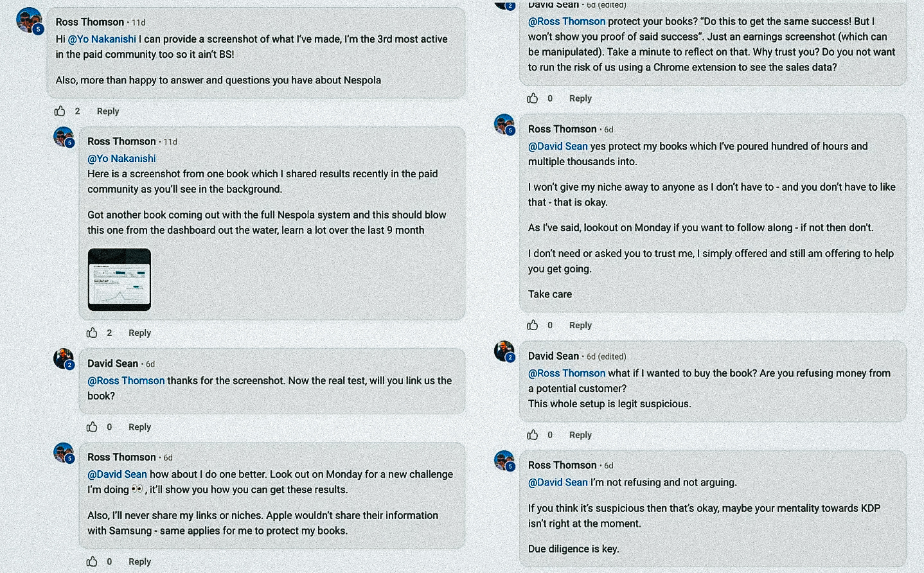This screenshot has height=573, width=924.
Task: Like Ross Thomson's screenshot reply to Yo Nakanishi
Action: click(93, 333)
